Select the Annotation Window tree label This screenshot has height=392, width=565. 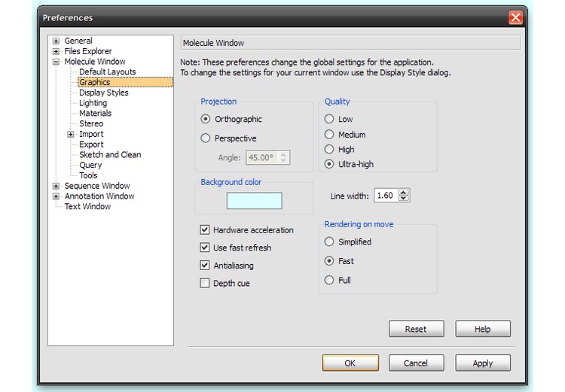click(99, 196)
